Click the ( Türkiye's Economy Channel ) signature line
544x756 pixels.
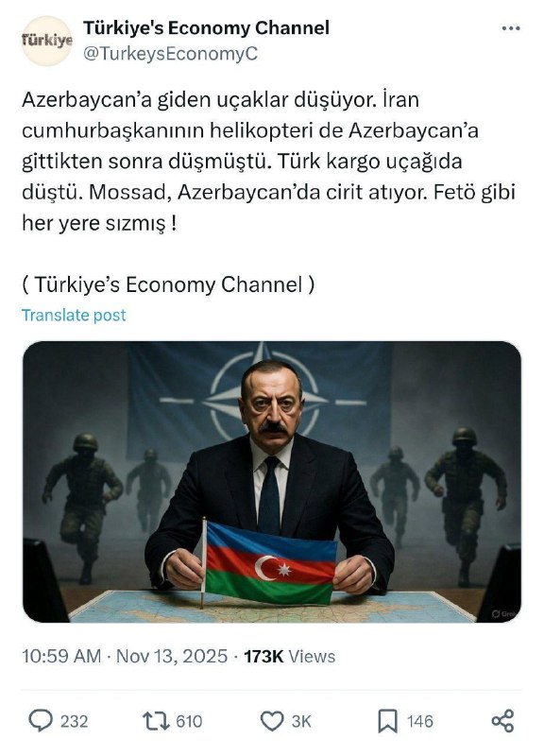(x=168, y=284)
